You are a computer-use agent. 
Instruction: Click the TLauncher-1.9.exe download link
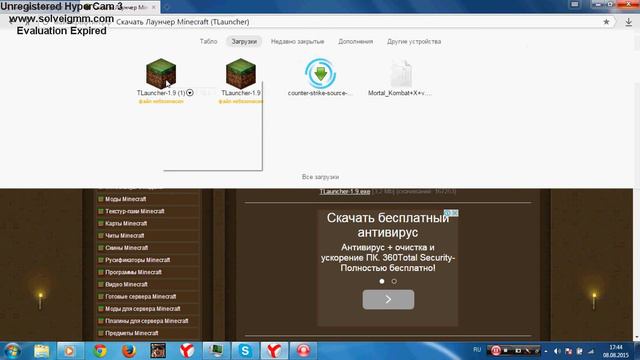pos(345,191)
